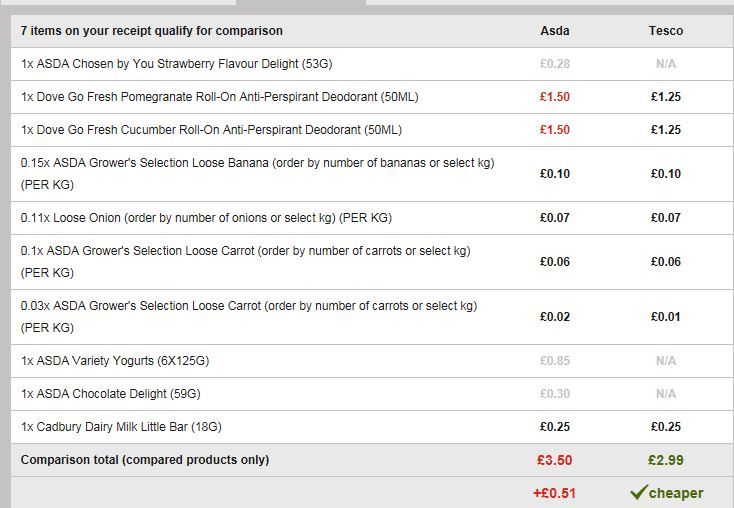Click the Asda column header
The width and height of the screenshot is (734, 508).
coord(555,31)
